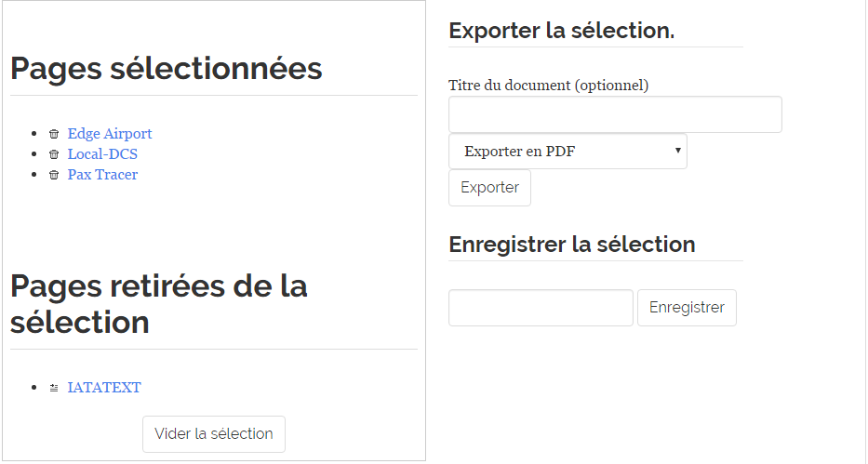Click the Pages sélectionnées heading
The image size is (868, 464).
pos(167,69)
